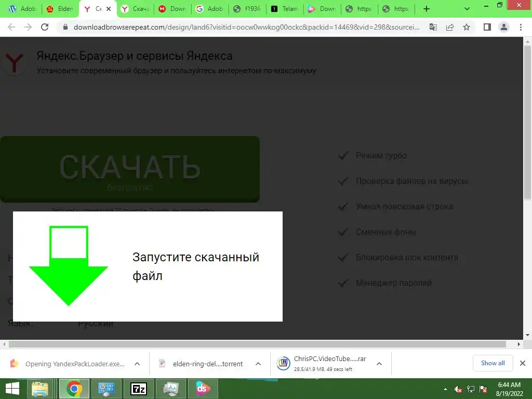Open Windows Start menu
This screenshot has width=532, height=399.
click(x=12, y=389)
